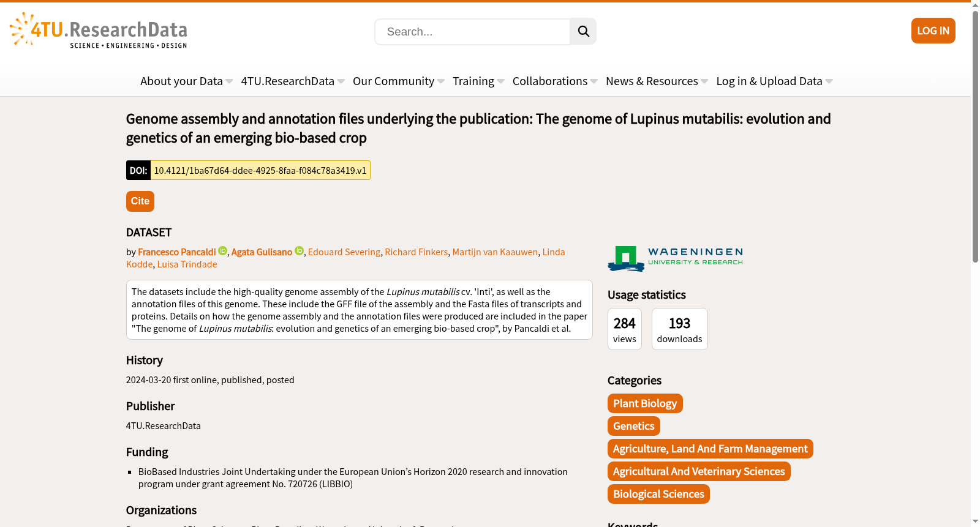Image resolution: width=980 pixels, height=527 pixels.
Task: Open author Agata Gulisano's page
Action: pos(262,252)
